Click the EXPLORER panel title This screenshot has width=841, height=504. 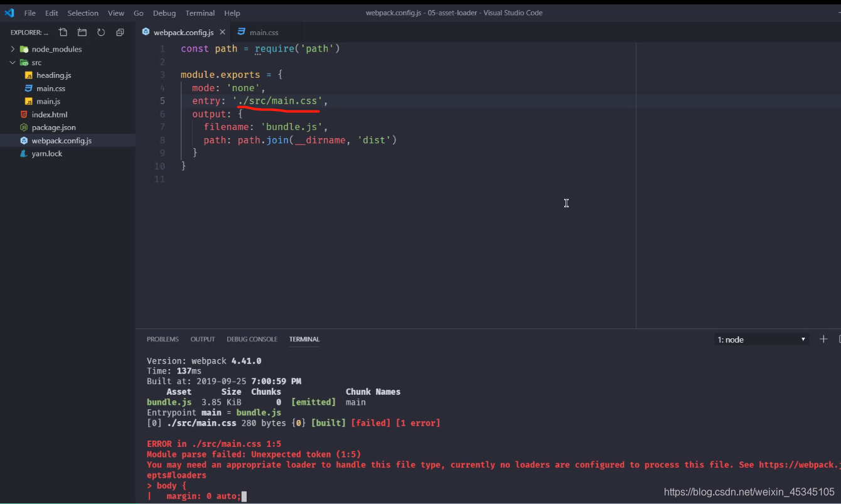click(x=29, y=32)
